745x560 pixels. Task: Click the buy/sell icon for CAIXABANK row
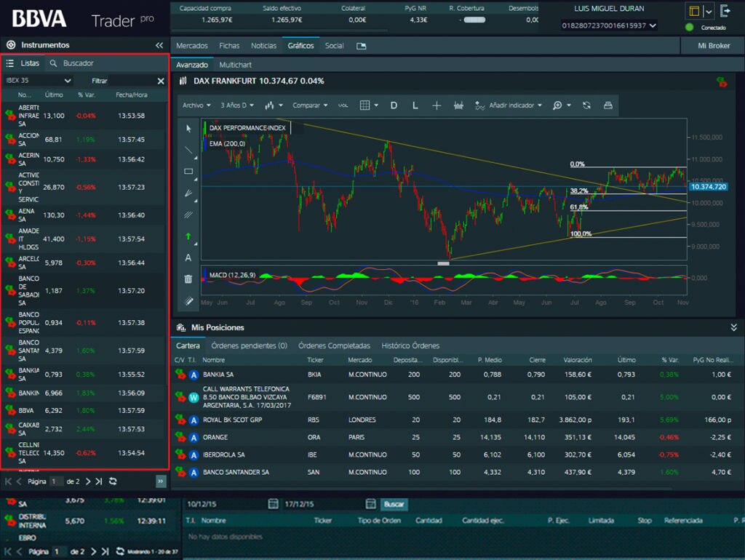10,428
